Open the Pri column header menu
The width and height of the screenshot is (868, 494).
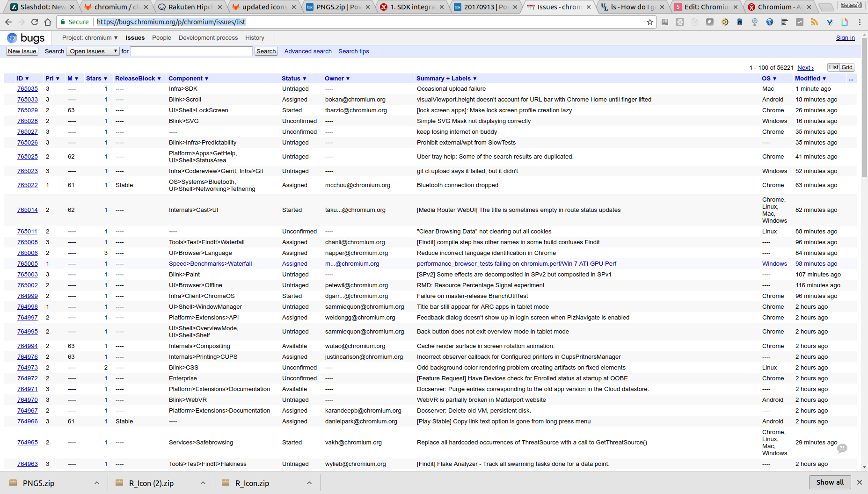point(52,79)
